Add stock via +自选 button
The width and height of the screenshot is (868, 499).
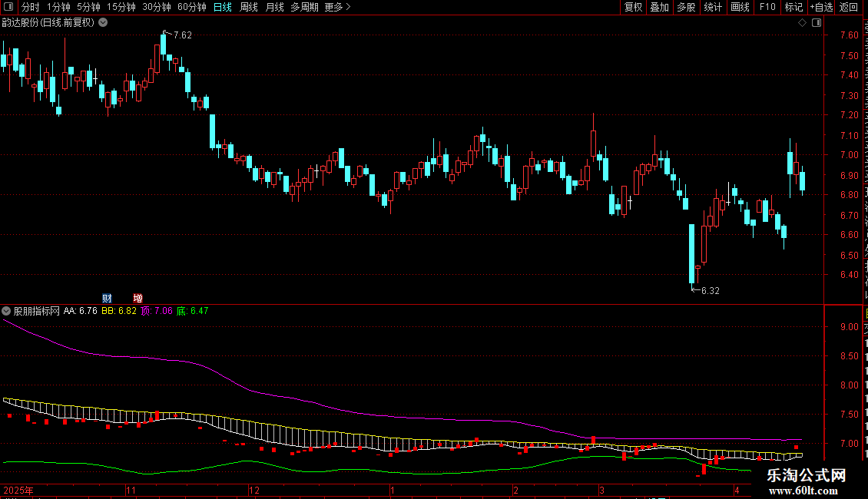click(821, 7)
